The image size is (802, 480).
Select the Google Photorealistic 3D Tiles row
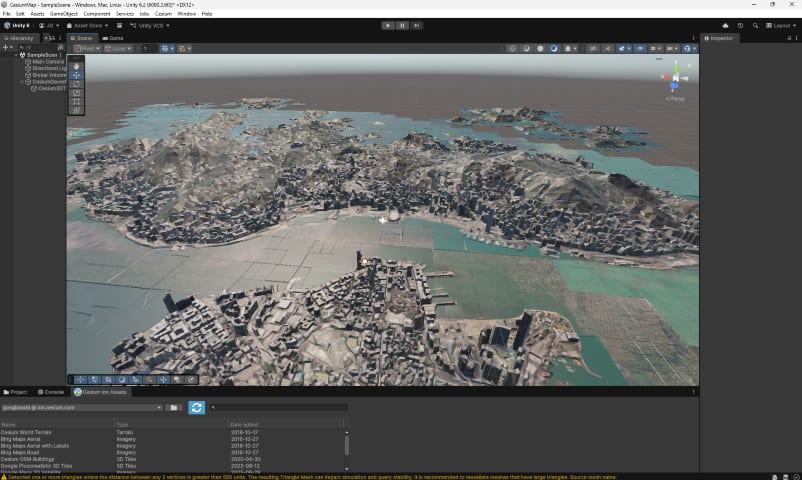click(x=173, y=466)
